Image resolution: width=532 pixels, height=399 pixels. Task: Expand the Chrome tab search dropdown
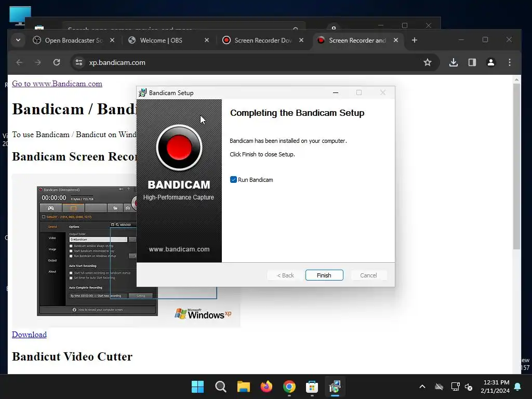click(18, 40)
